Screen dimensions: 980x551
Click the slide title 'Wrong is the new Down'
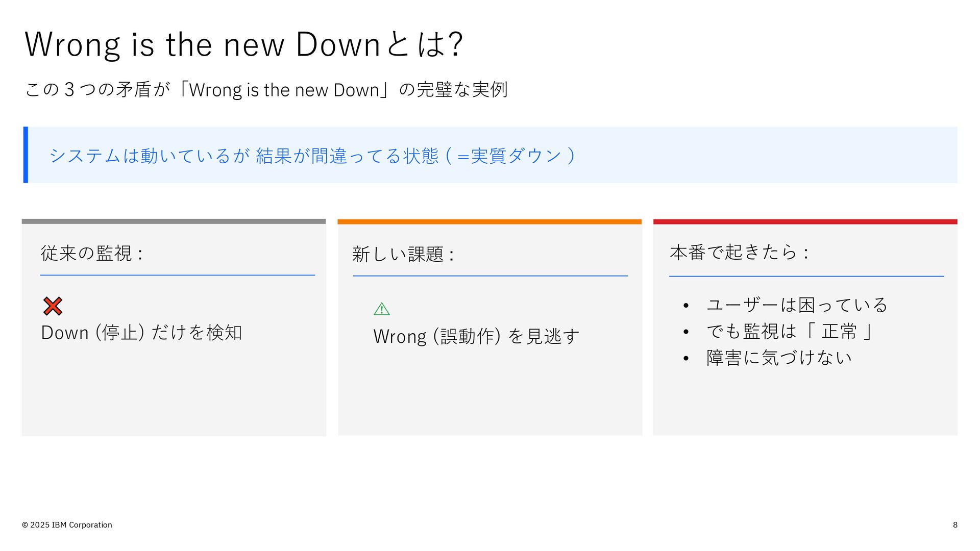click(244, 44)
